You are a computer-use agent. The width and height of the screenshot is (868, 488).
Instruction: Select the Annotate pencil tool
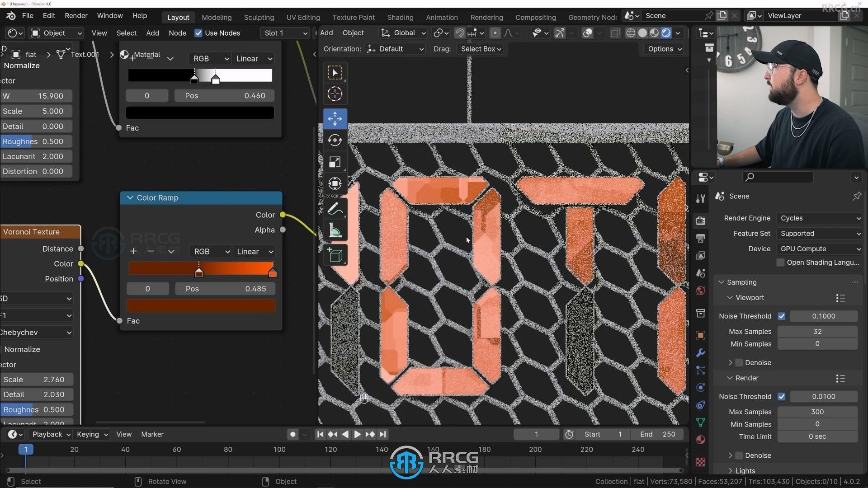[x=335, y=209]
